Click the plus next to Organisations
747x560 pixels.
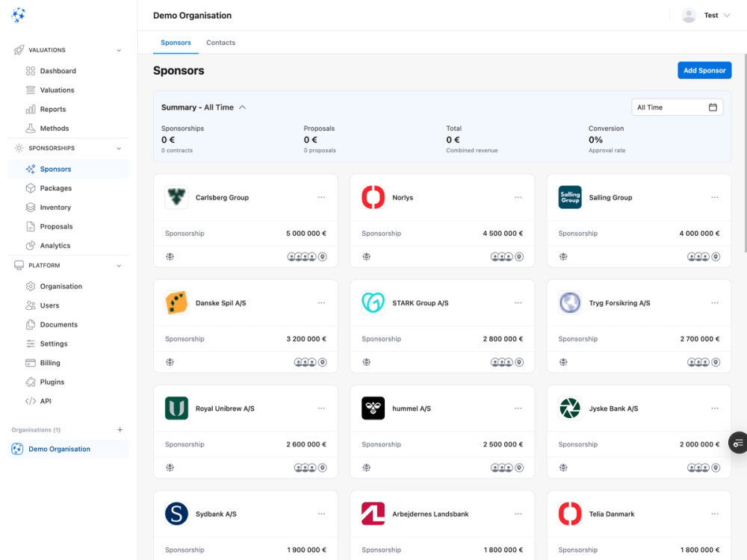point(120,429)
